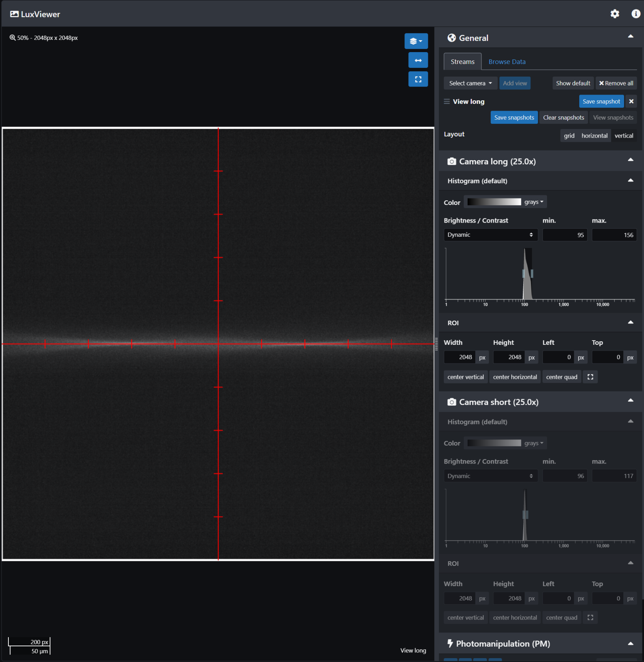Select vertical layout
The width and height of the screenshot is (644, 662).
click(x=624, y=136)
